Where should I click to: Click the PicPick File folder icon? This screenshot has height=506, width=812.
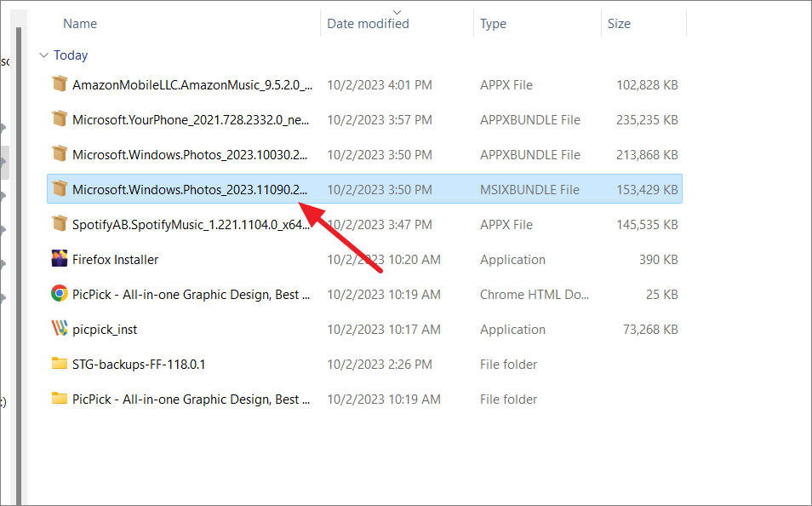coord(60,398)
